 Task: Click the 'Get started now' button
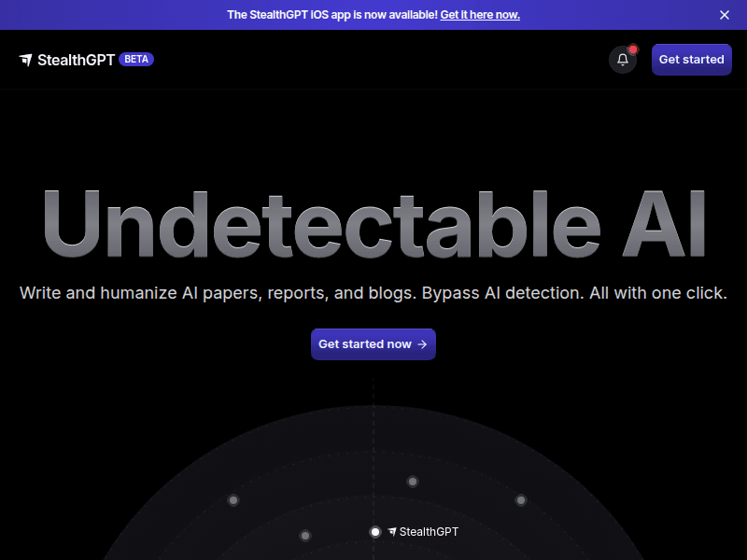tap(373, 344)
